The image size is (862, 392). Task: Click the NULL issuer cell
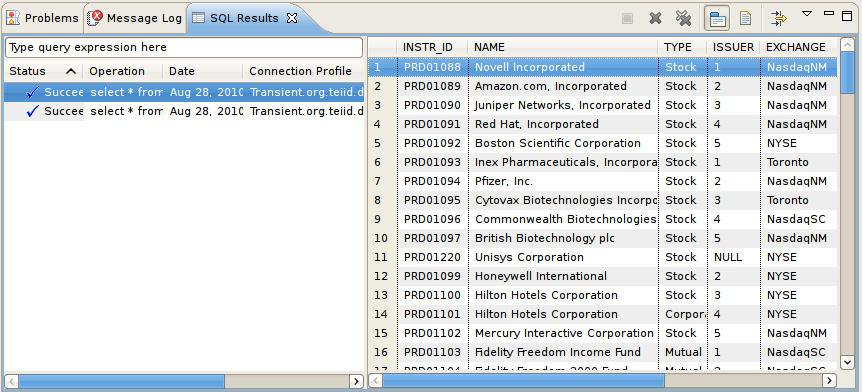click(733, 257)
